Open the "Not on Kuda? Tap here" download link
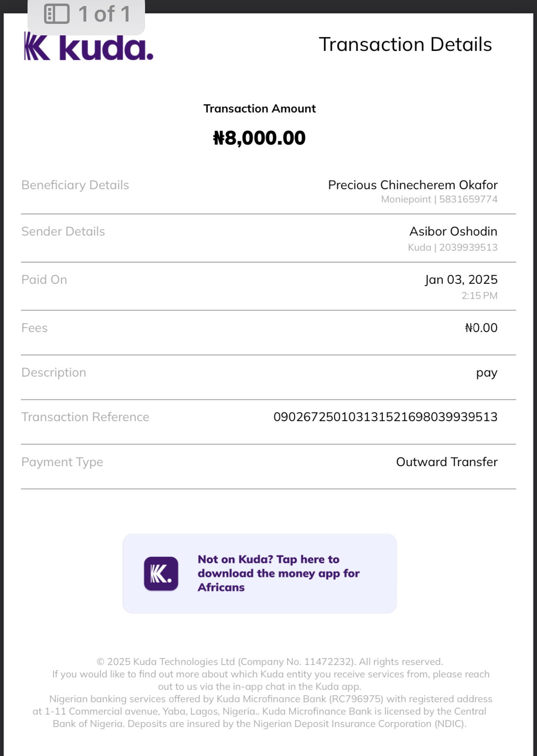The image size is (537, 756). coord(278,573)
